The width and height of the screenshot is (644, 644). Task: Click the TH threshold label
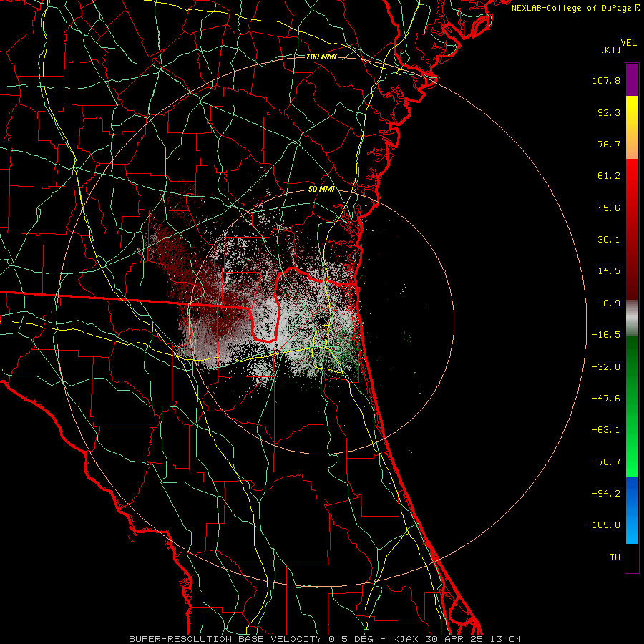coord(615,557)
